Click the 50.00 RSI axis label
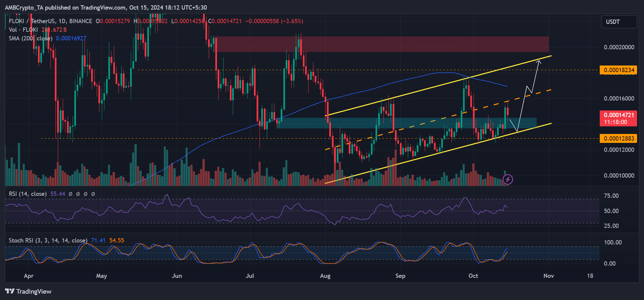This screenshot has height=300, width=644. (611, 211)
